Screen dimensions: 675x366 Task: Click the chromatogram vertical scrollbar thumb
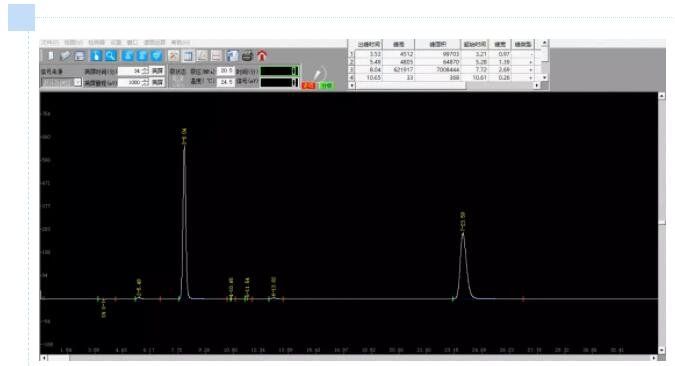tap(662, 222)
